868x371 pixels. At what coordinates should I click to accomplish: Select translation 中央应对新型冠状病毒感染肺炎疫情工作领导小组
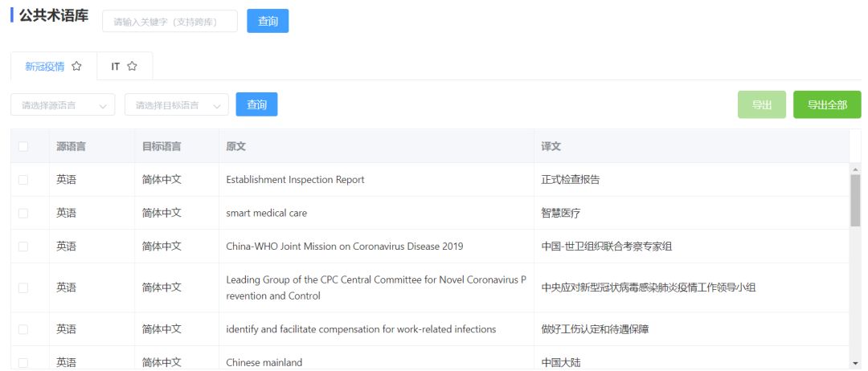649,287
